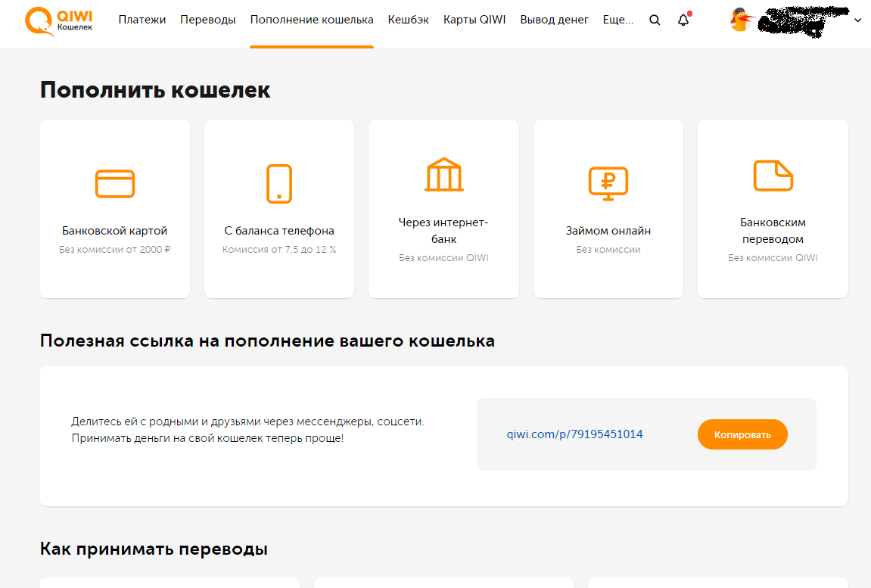Click the bank transfer document icon

point(773,176)
